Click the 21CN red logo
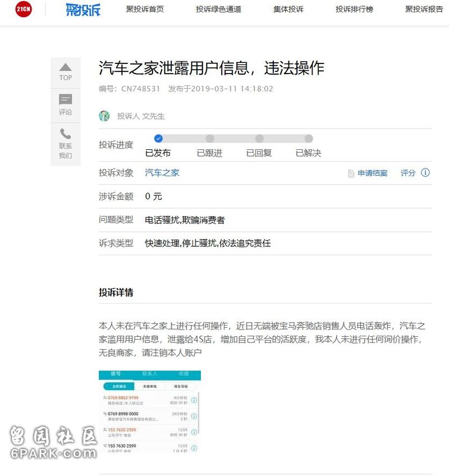 click(x=24, y=9)
